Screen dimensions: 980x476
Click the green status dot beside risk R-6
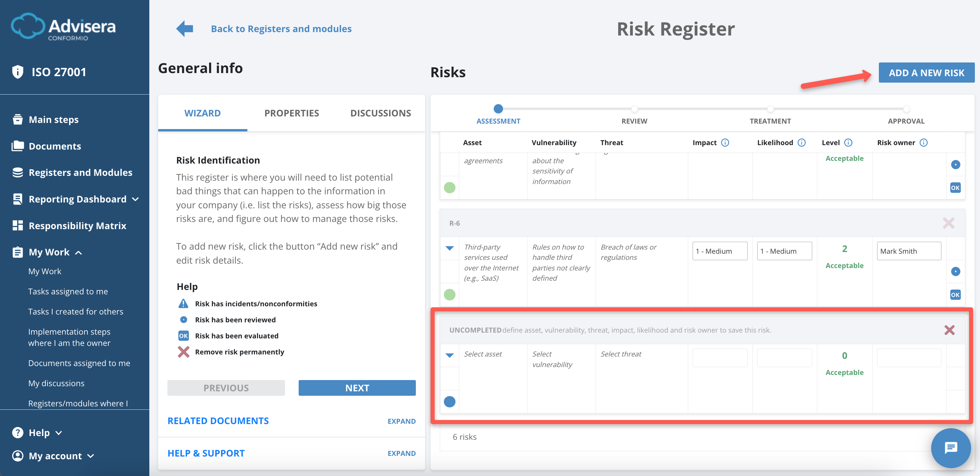point(450,294)
